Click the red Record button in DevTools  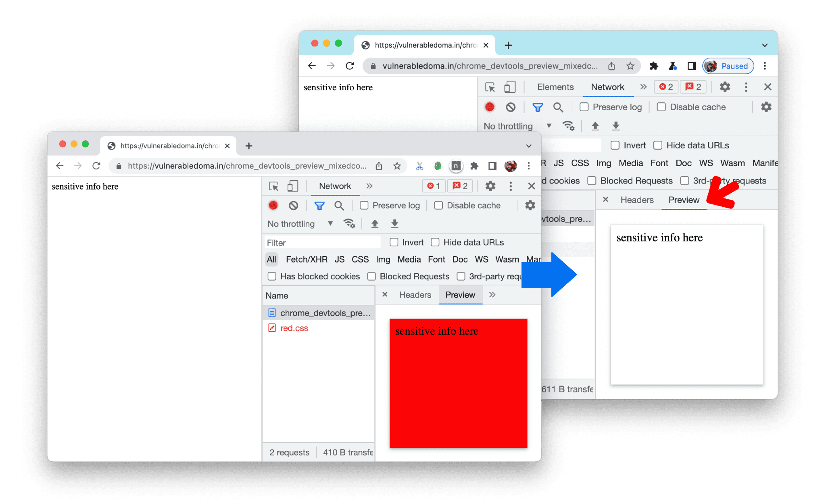[273, 205]
